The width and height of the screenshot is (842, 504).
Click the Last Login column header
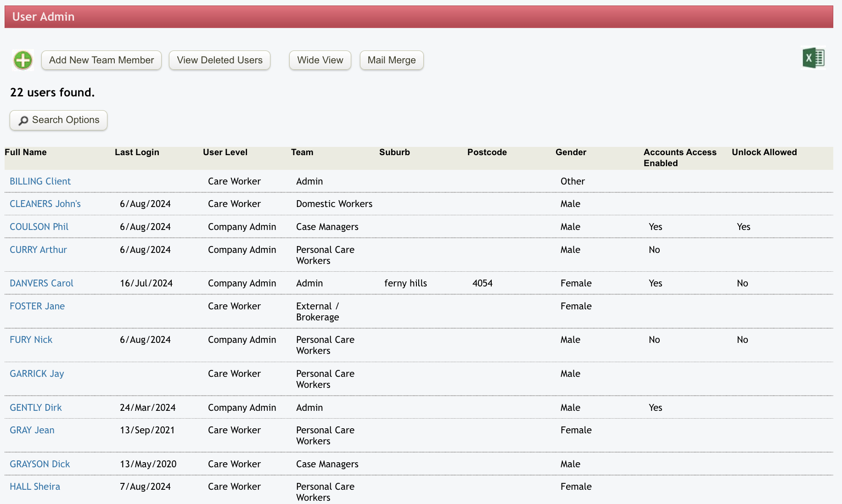click(137, 152)
